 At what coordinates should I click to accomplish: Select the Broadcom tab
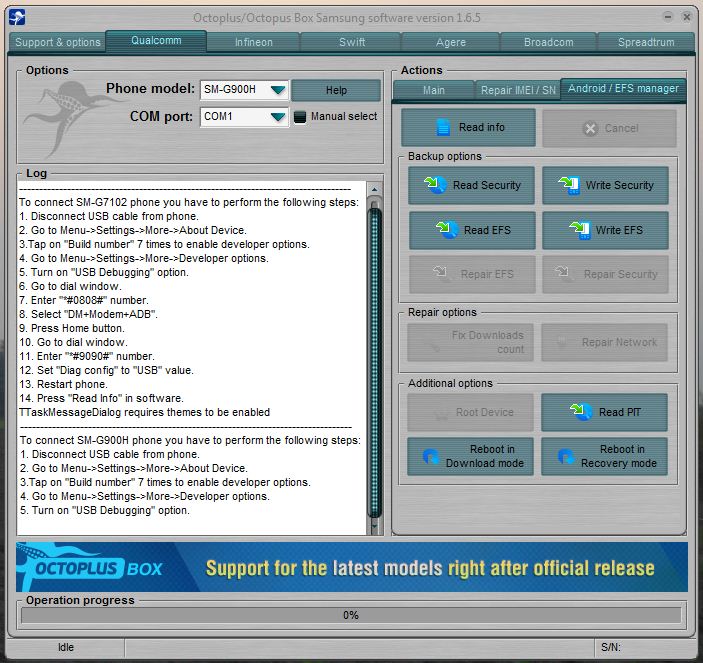pos(548,42)
